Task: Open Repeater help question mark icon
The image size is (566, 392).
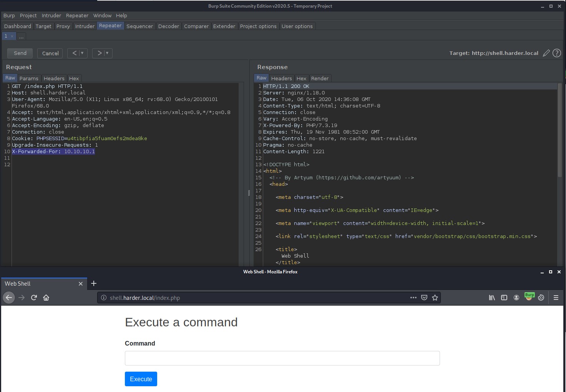Action: 557,53
